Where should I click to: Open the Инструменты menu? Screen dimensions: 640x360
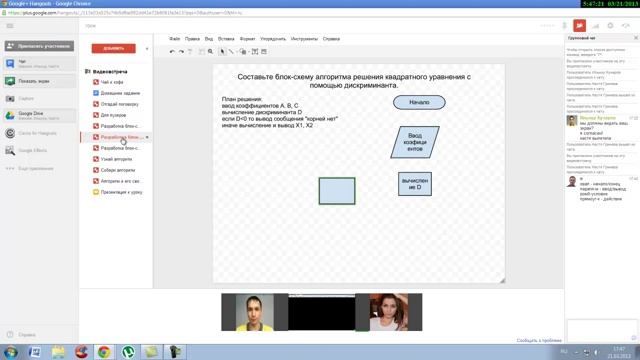(x=304, y=39)
